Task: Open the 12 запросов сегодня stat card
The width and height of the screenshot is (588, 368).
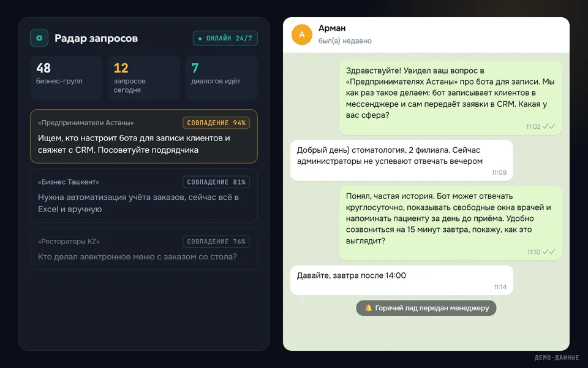Action: point(144,78)
